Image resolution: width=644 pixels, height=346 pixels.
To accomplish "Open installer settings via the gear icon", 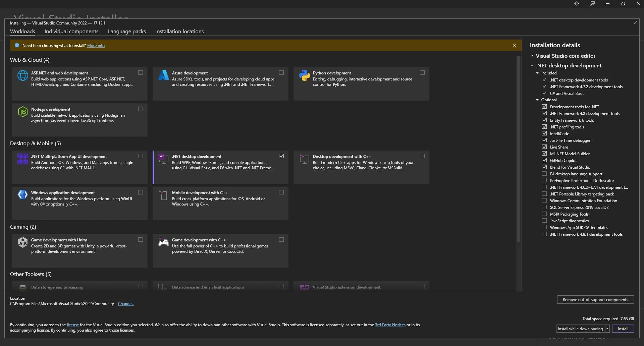I will click(577, 4).
